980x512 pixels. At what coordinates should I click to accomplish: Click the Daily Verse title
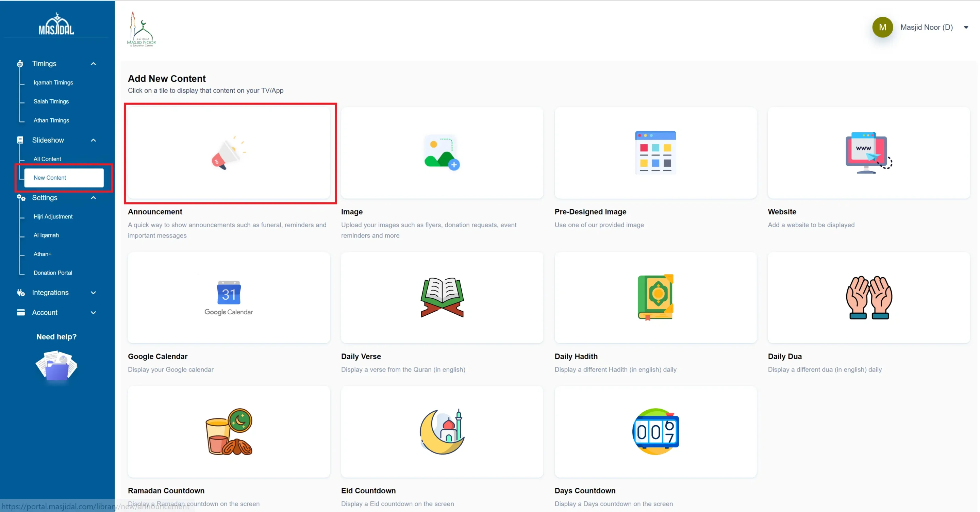click(361, 357)
